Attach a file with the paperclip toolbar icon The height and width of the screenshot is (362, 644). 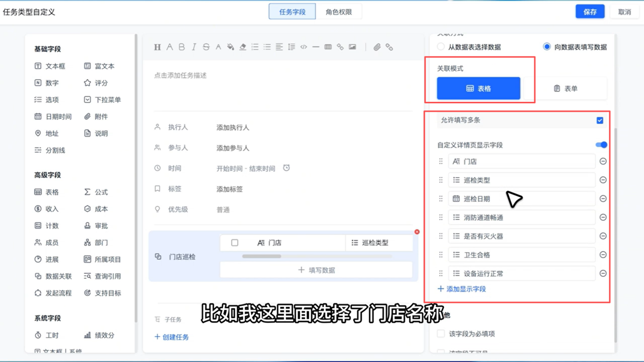tap(377, 47)
